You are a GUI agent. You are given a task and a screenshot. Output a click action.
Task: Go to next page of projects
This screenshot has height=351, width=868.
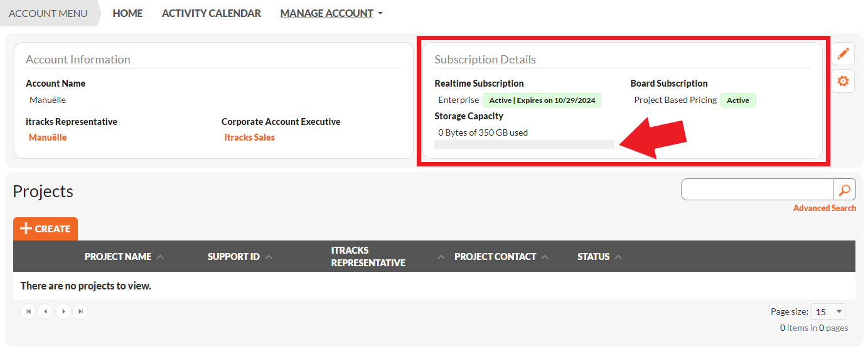coord(63,311)
